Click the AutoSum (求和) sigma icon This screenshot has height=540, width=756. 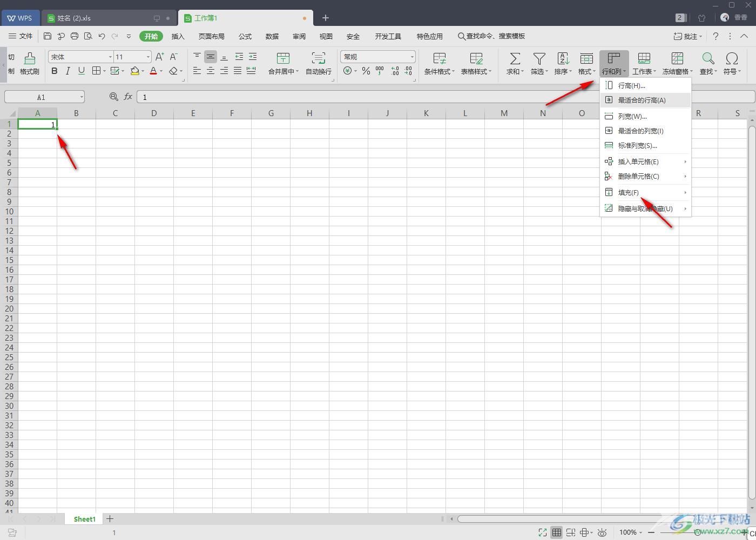pyautogui.click(x=515, y=58)
